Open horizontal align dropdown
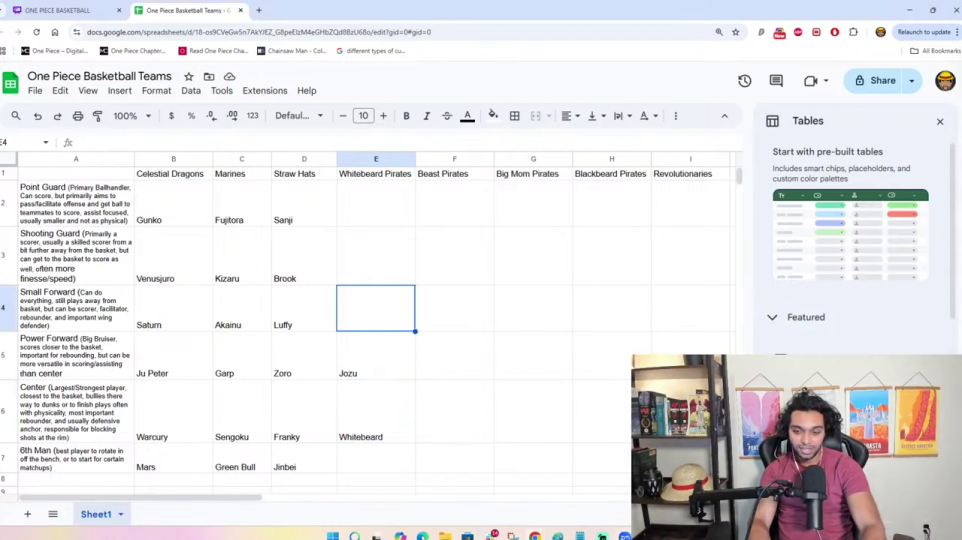The width and height of the screenshot is (962, 540). click(571, 116)
